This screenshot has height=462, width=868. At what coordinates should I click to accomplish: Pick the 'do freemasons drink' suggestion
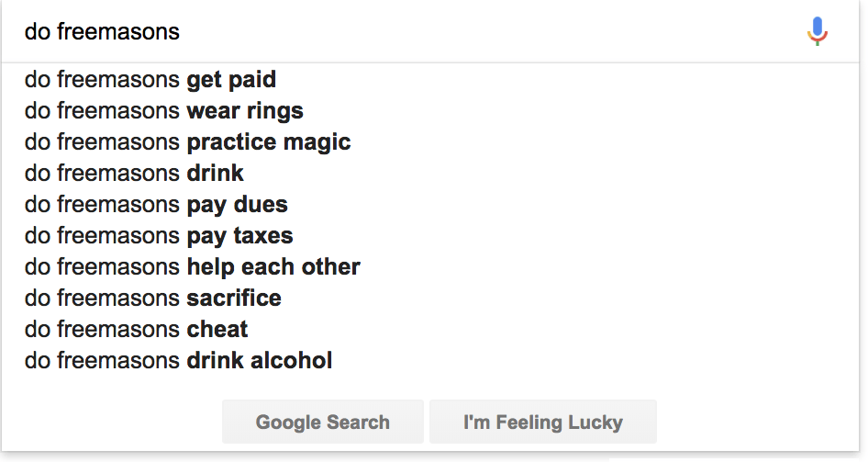tap(430, 174)
